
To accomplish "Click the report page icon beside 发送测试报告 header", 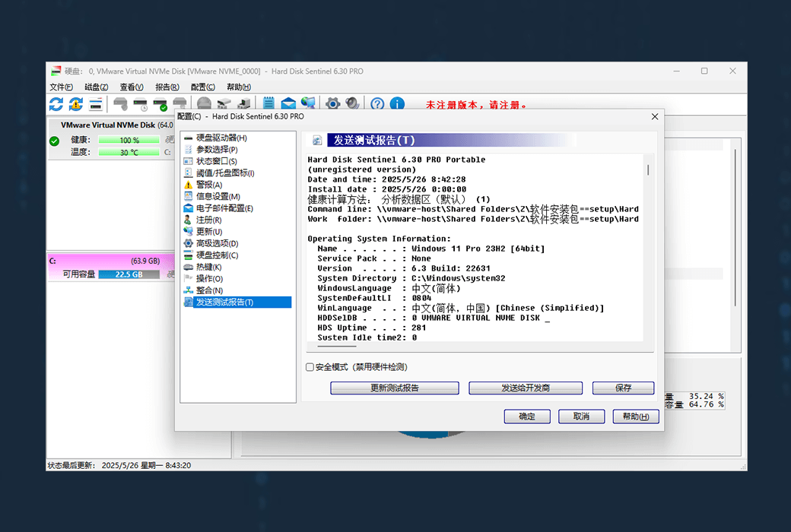I will click(317, 140).
